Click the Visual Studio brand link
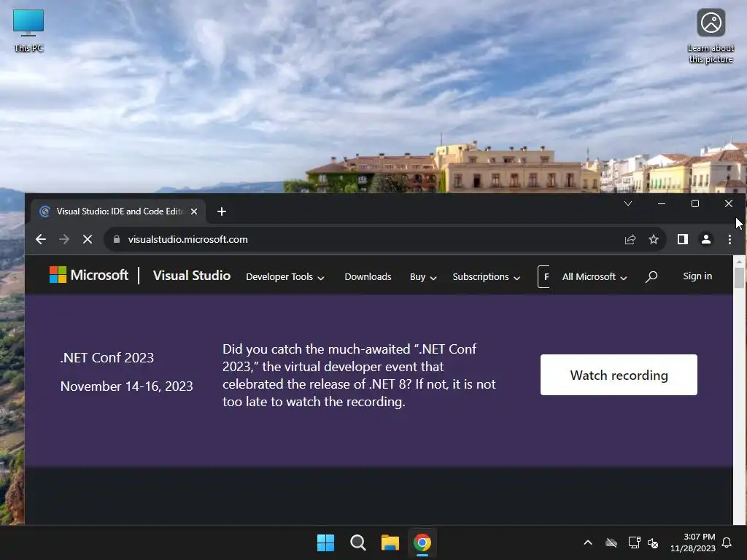 192,276
